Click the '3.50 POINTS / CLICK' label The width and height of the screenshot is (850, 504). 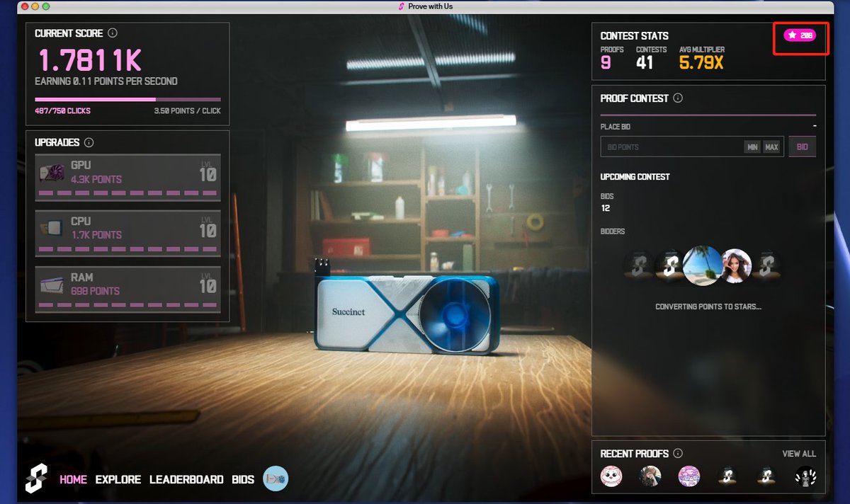188,111
